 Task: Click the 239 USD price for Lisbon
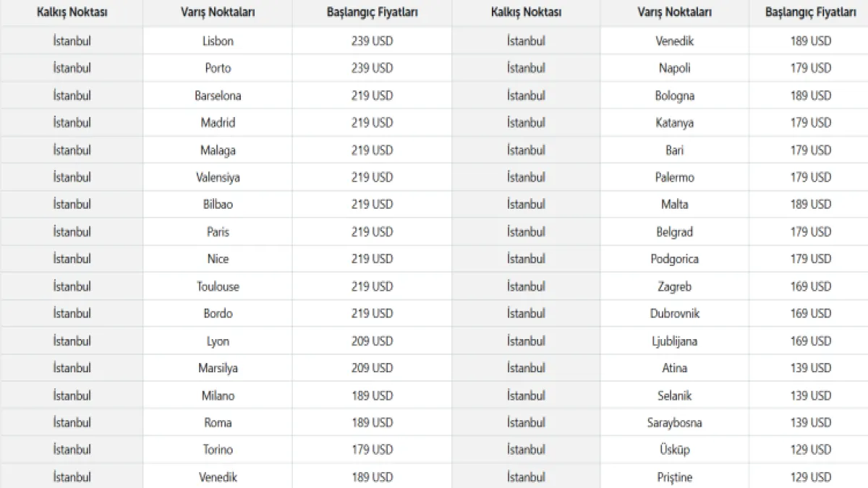pyautogui.click(x=372, y=41)
